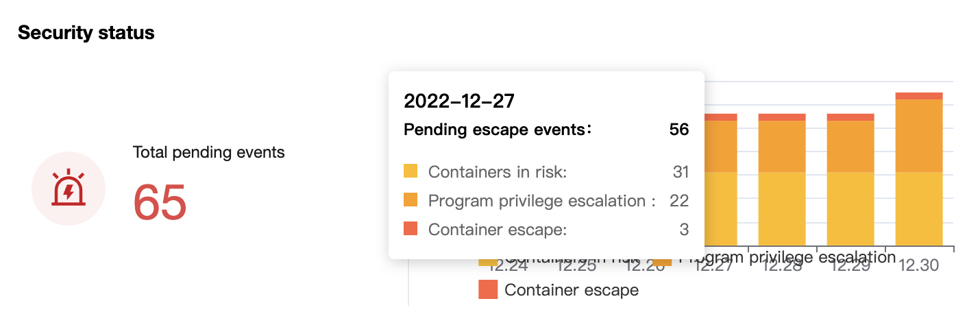Image resolution: width=980 pixels, height=336 pixels.
Task: Click the Total pending events label
Action: [x=209, y=152]
